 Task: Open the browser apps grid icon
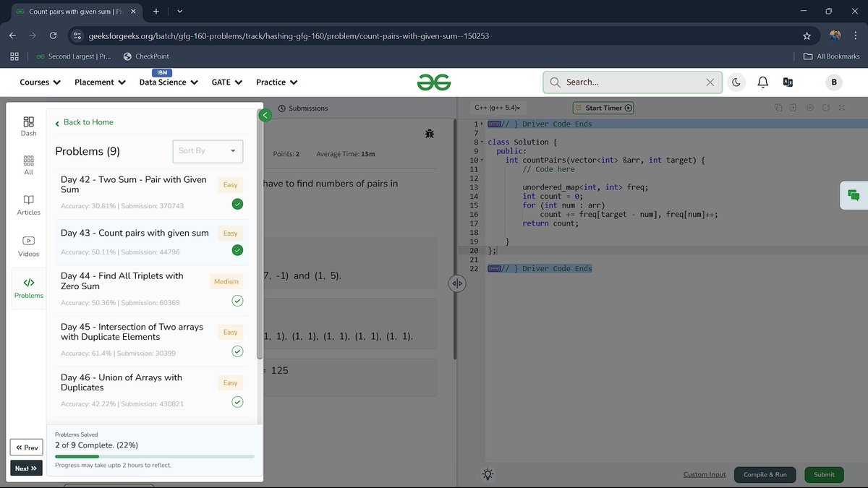tap(14, 56)
